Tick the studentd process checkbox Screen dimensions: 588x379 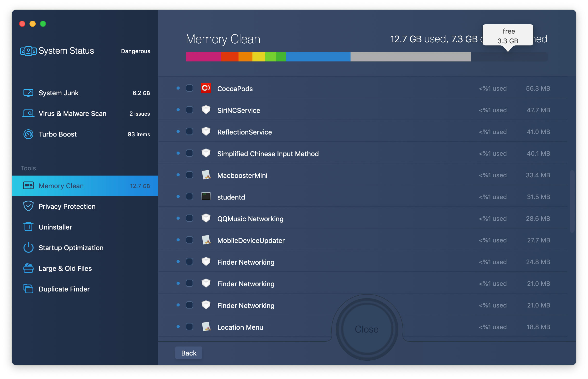pos(189,197)
